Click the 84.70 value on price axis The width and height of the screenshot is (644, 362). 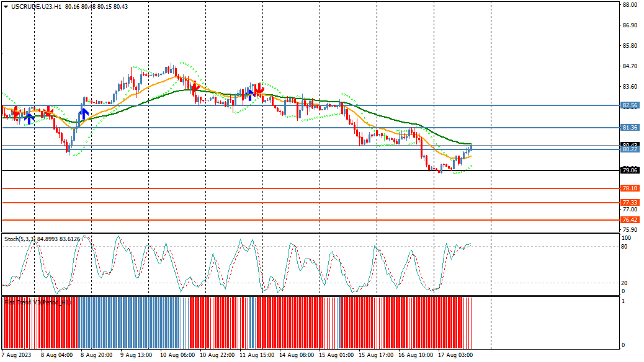click(630, 66)
